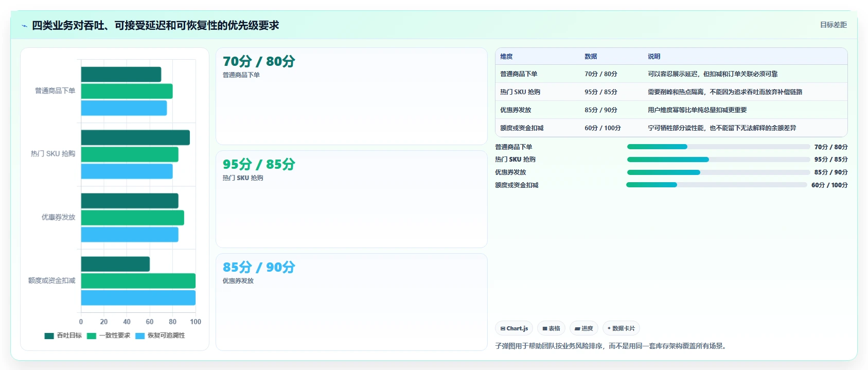Click the 优惠券发放 chart axis label
Viewport: 868px width, 370px height.
click(x=58, y=217)
